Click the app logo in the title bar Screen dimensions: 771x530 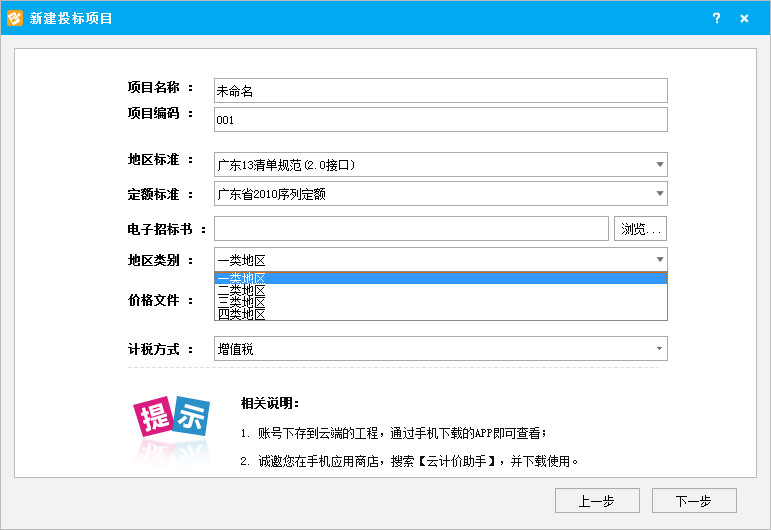tap(15, 18)
